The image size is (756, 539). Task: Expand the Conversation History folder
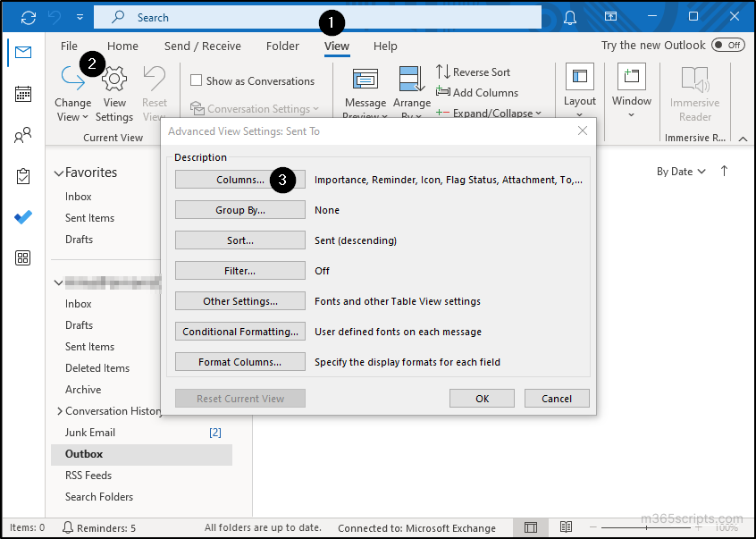(60, 410)
